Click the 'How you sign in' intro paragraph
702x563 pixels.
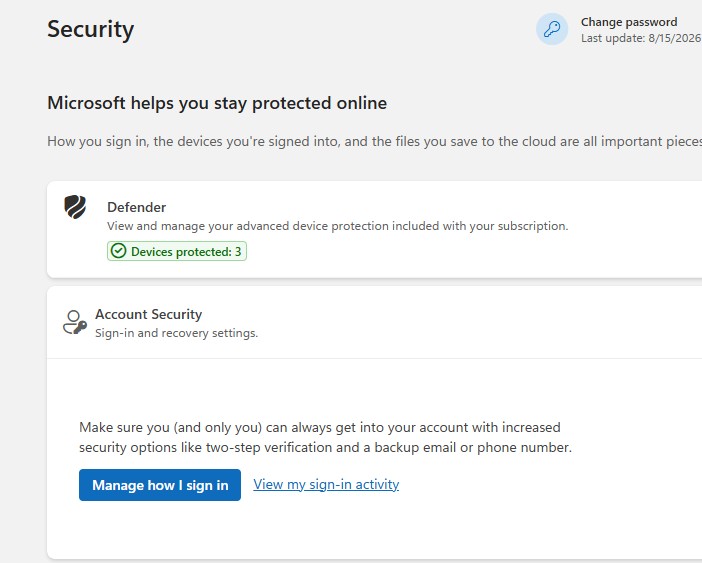(x=374, y=141)
